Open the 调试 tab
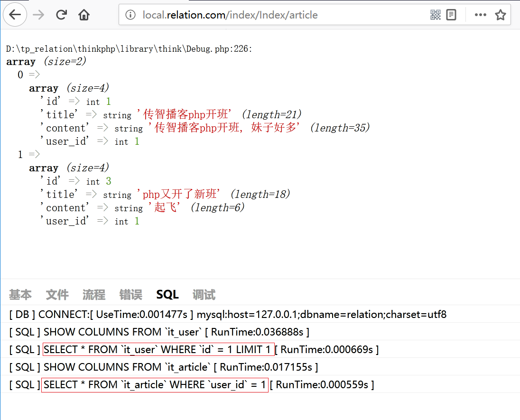 (204, 295)
